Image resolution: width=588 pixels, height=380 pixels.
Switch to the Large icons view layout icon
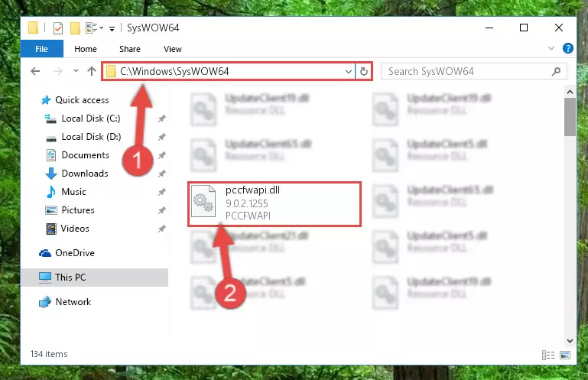click(x=565, y=355)
